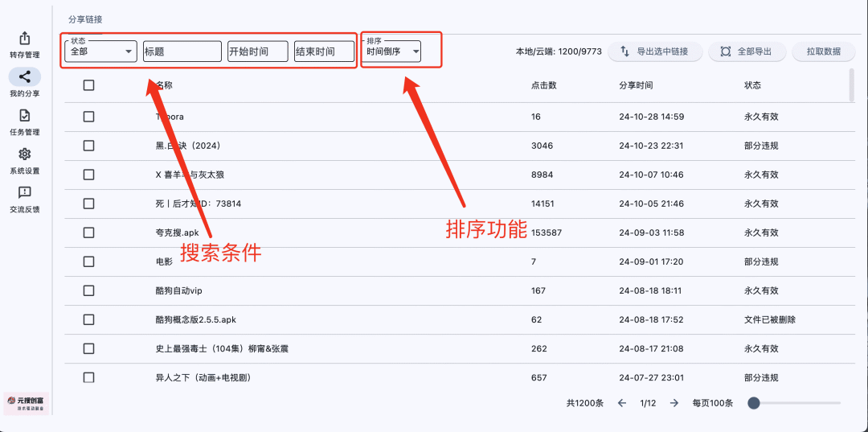Click the 24-10-07 10:46 share time
Viewport: 868px width, 432px height.
click(x=652, y=175)
